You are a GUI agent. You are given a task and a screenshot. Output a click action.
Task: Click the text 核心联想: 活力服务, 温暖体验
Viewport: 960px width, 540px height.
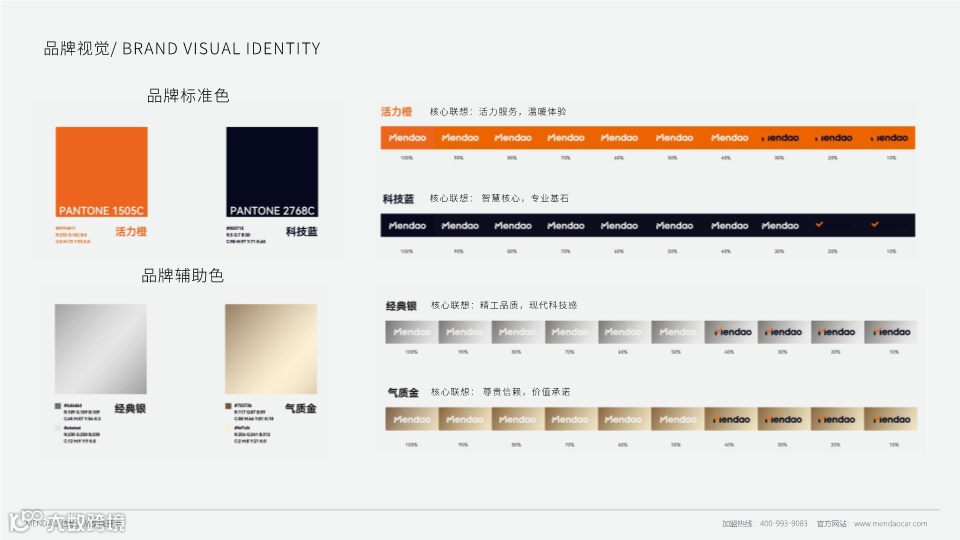point(498,111)
